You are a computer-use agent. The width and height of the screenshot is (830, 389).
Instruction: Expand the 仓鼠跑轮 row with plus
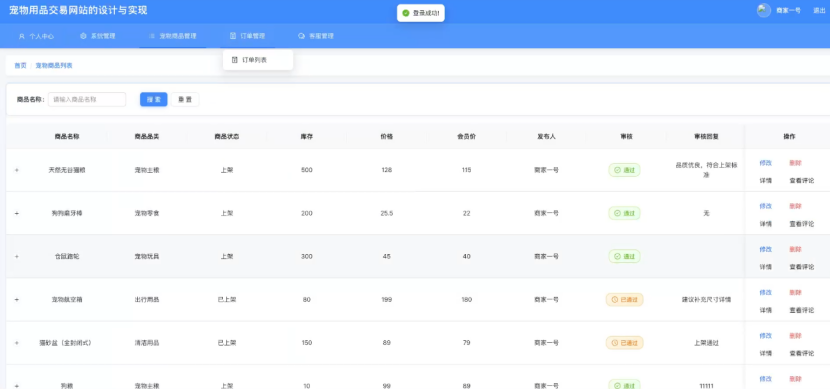[17, 257]
